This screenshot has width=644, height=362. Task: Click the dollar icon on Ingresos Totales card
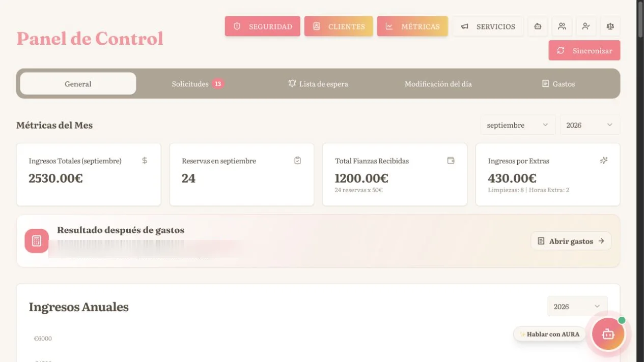pos(145,161)
